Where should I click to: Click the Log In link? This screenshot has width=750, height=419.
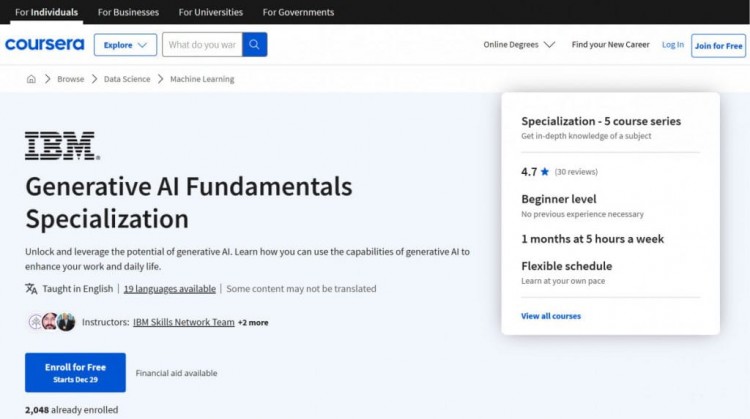(673, 44)
